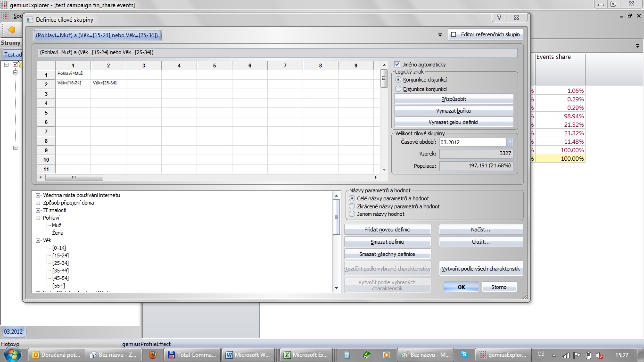Click the CS language indicator
This screenshot has width=644, height=362.
coord(541,354)
